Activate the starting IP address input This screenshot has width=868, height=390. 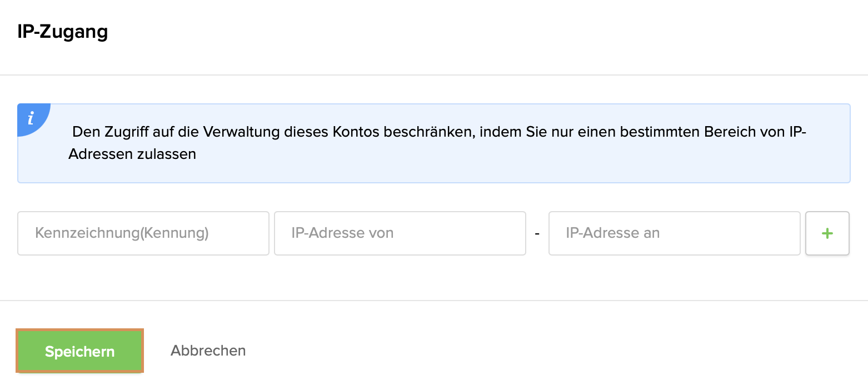point(400,233)
